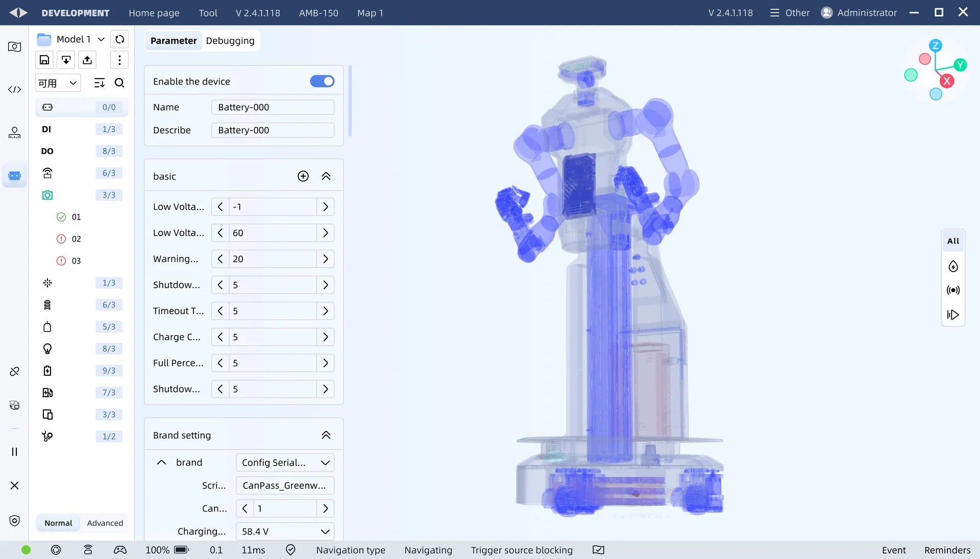Image resolution: width=980 pixels, height=559 pixels.
Task: Decrease the Warning value of 20
Action: pos(220,259)
